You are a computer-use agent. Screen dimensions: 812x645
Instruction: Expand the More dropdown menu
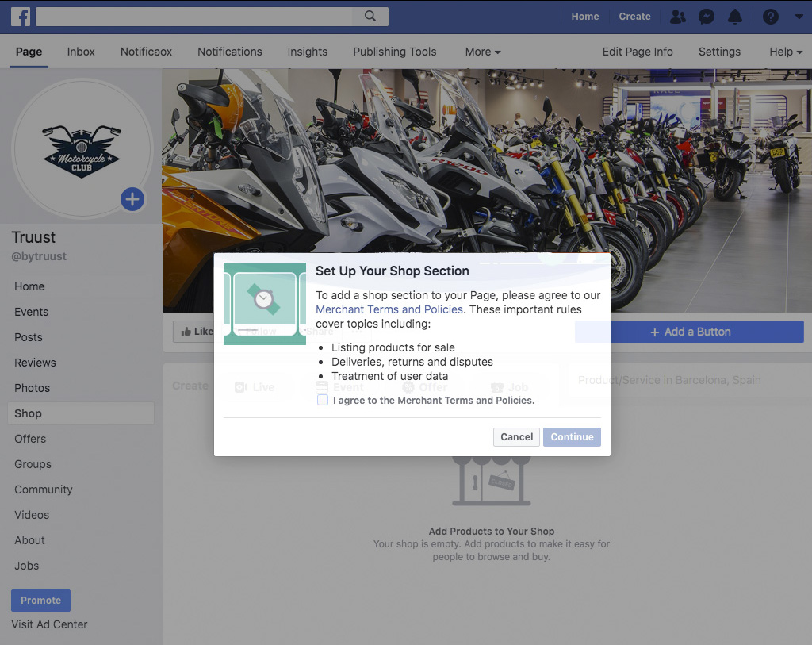pos(483,52)
